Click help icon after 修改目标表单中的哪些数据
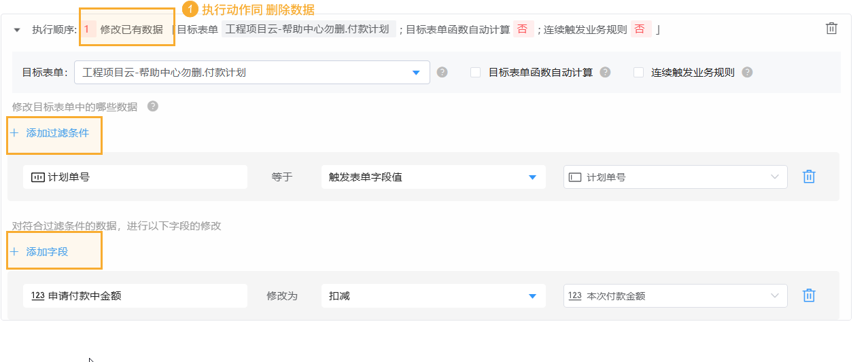Screen dimensions: 868x362 click(153, 106)
